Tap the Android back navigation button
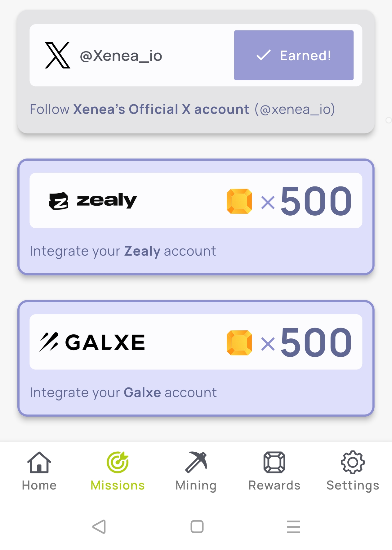Image resolution: width=392 pixels, height=550 pixels. click(x=99, y=526)
